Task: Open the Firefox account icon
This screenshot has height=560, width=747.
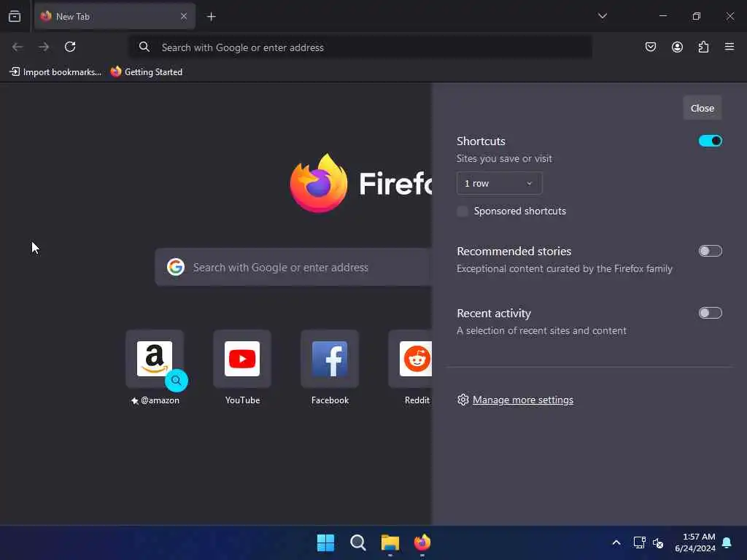Action: coord(677,47)
